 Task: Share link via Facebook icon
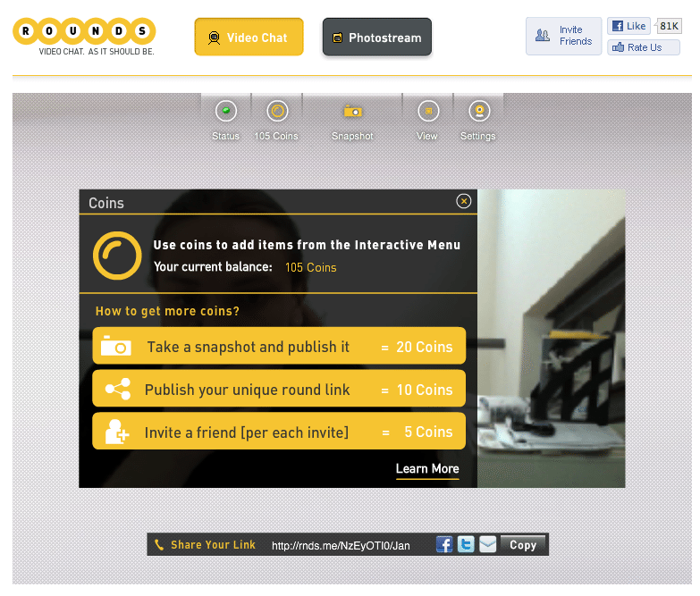[444, 544]
